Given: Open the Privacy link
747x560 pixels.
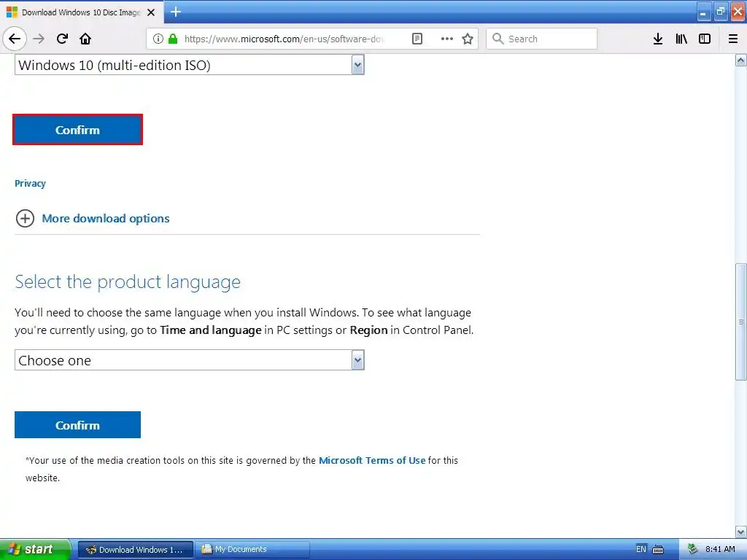Looking at the screenshot, I should (x=30, y=183).
